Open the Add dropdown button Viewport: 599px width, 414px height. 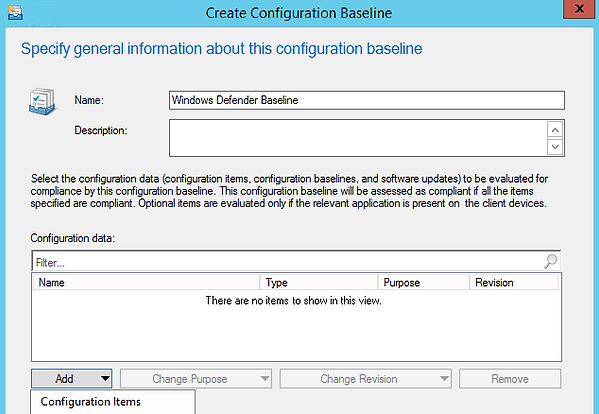[x=72, y=378]
